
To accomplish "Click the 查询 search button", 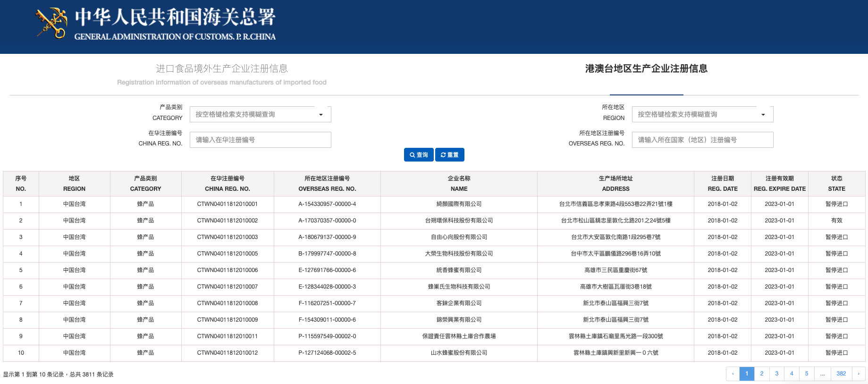I will (419, 155).
